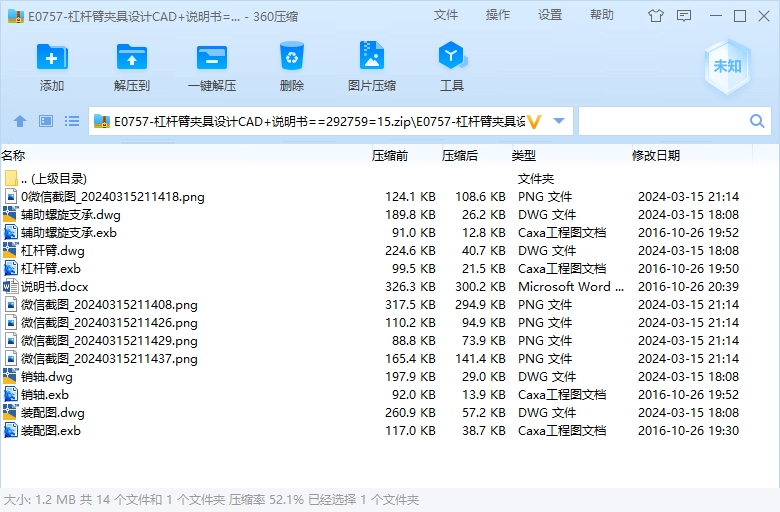Click inside the search input field

662,121
